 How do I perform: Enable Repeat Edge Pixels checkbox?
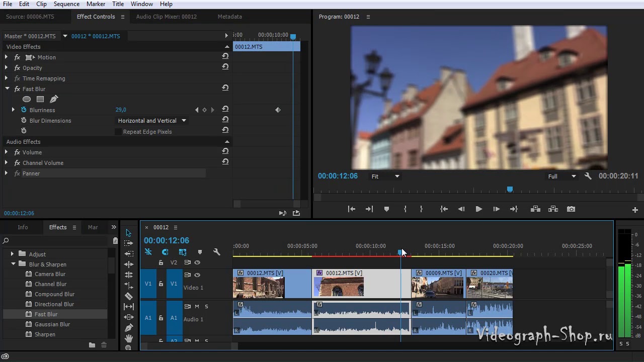tap(118, 132)
